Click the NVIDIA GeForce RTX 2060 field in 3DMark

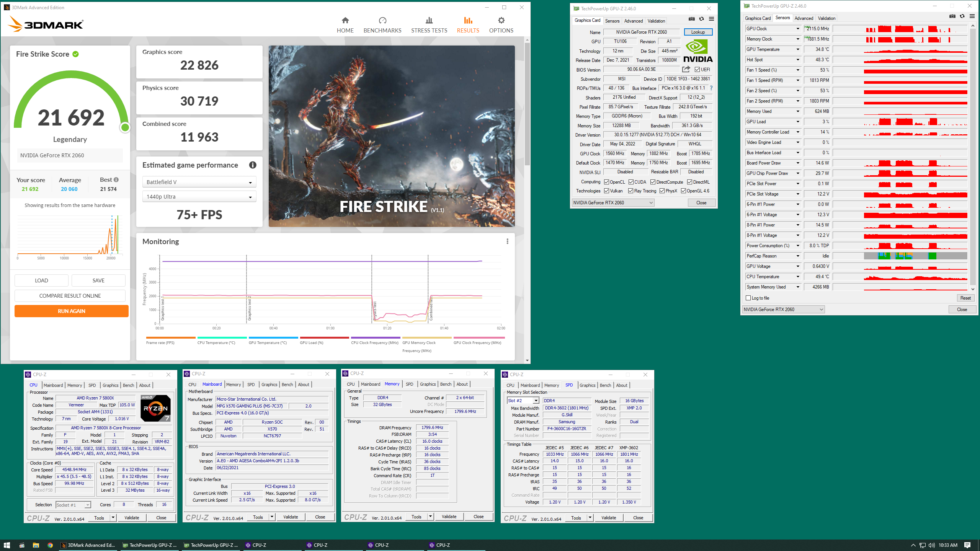70,155
